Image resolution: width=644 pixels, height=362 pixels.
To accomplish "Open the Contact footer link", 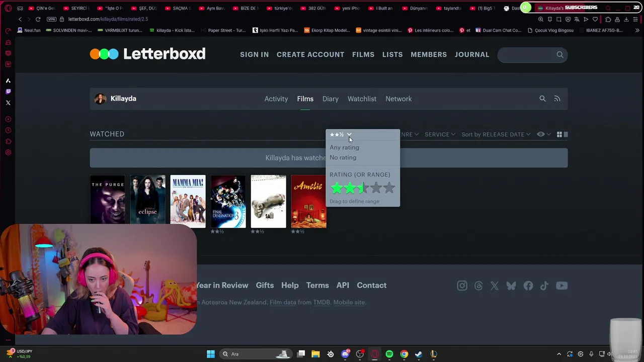I will pyautogui.click(x=372, y=285).
